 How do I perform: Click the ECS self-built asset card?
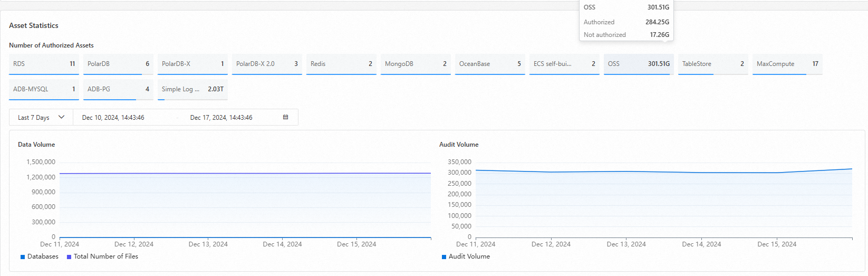coord(564,64)
